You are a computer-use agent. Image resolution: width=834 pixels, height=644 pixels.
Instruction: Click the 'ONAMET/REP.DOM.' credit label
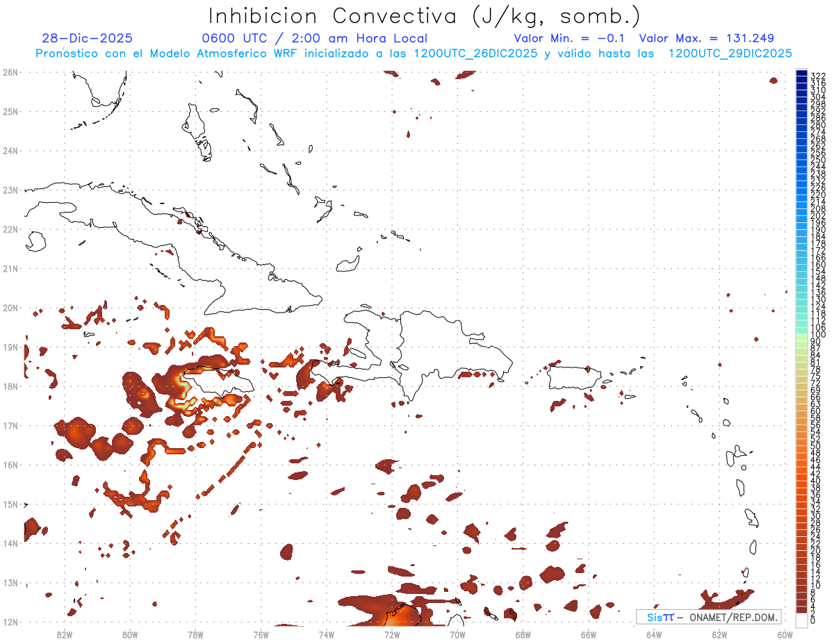(x=734, y=617)
